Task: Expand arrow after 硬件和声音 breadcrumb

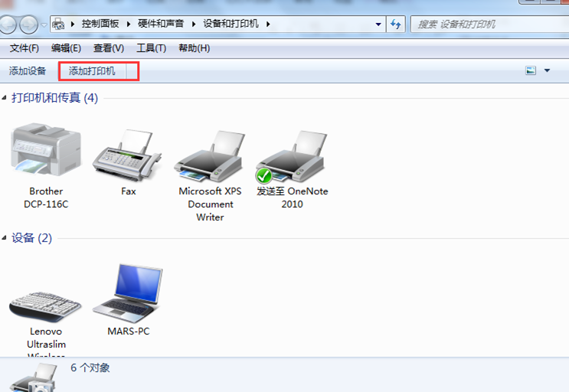Action: [x=194, y=24]
